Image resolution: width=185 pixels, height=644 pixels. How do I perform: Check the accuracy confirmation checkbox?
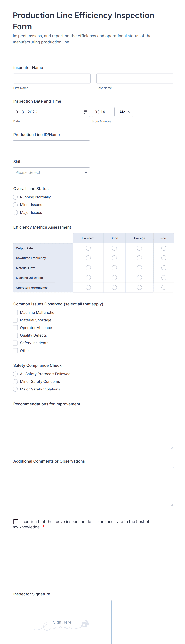[x=16, y=522]
